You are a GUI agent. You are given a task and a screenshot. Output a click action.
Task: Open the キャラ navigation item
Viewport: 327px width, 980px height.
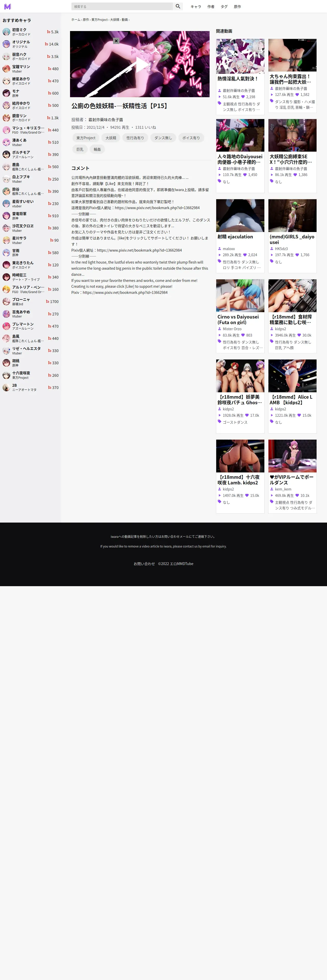196,6
